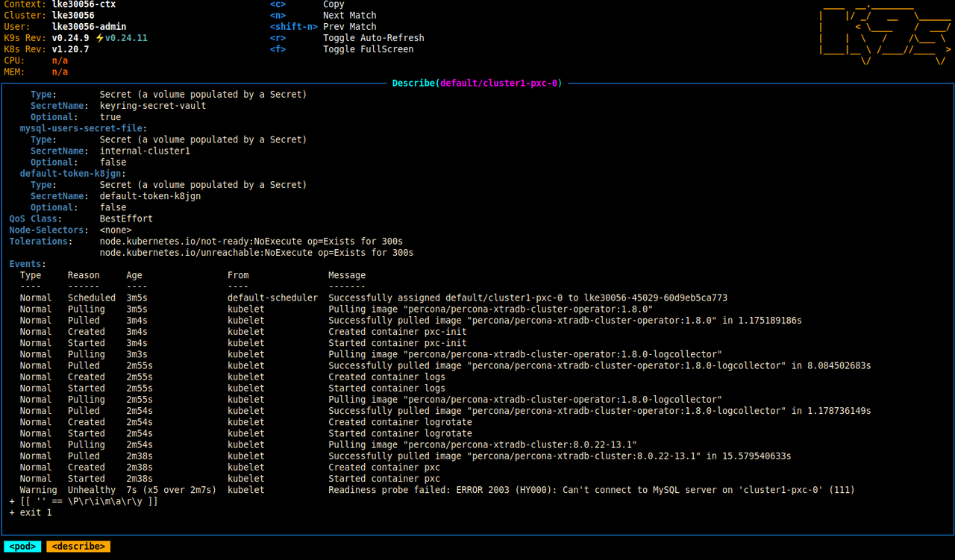Click the cluster value lke30056
Viewport: 955px width, 560px height.
[73, 16]
